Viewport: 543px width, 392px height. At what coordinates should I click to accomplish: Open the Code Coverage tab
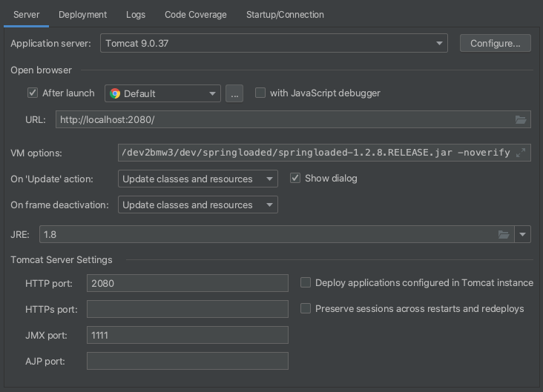196,15
